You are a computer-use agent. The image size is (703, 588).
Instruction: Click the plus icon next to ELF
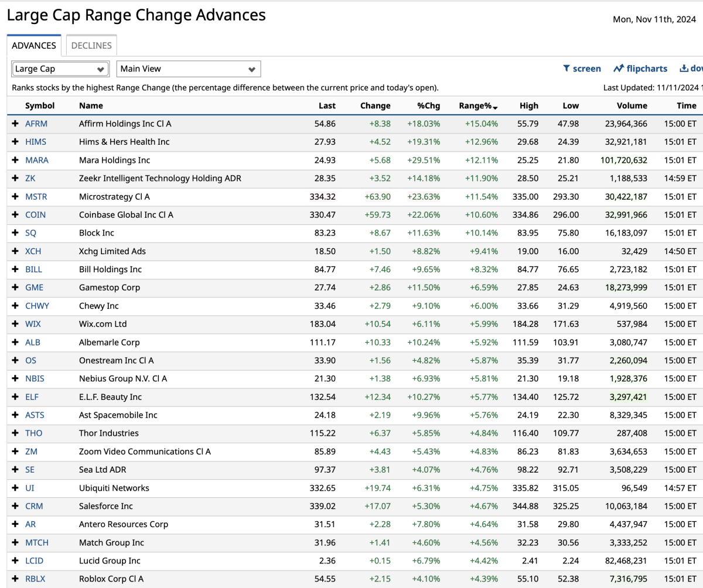coord(15,396)
